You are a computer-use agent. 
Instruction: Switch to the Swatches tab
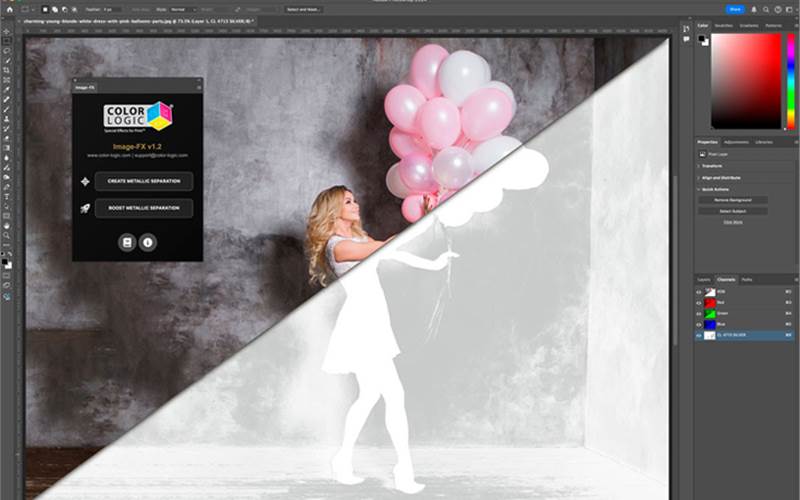(723, 26)
